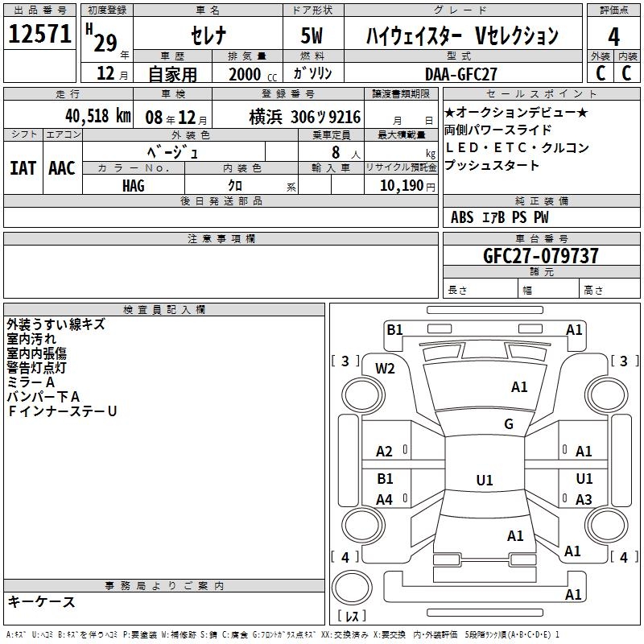Select the G windshield mark on the diagram
Viewport: 644px width, 644px height.
tap(509, 424)
